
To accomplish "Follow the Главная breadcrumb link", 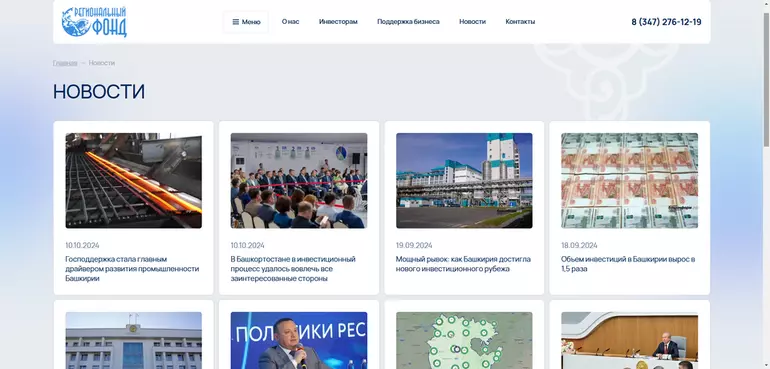I will [65, 63].
